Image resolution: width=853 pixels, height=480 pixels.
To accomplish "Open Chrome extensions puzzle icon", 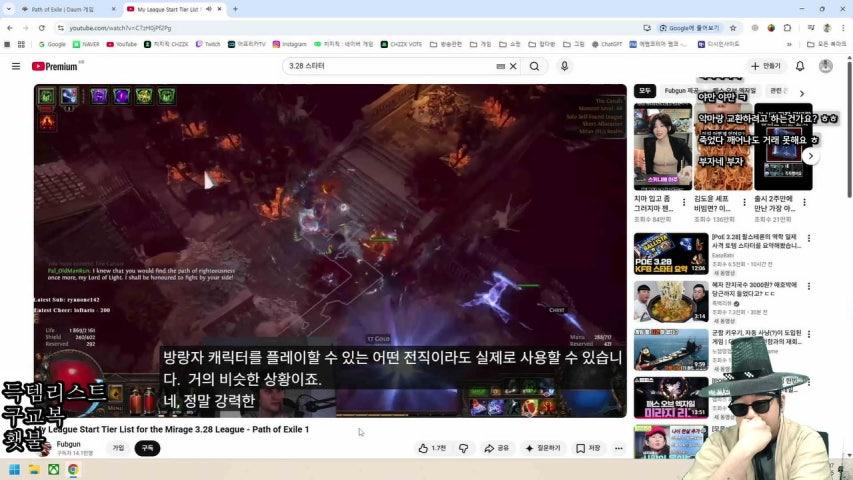I will point(787,28).
